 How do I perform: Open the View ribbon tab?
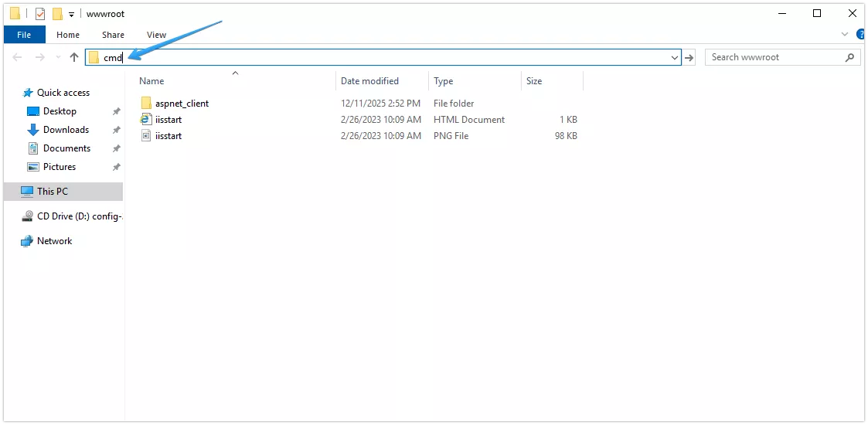pyautogui.click(x=156, y=35)
